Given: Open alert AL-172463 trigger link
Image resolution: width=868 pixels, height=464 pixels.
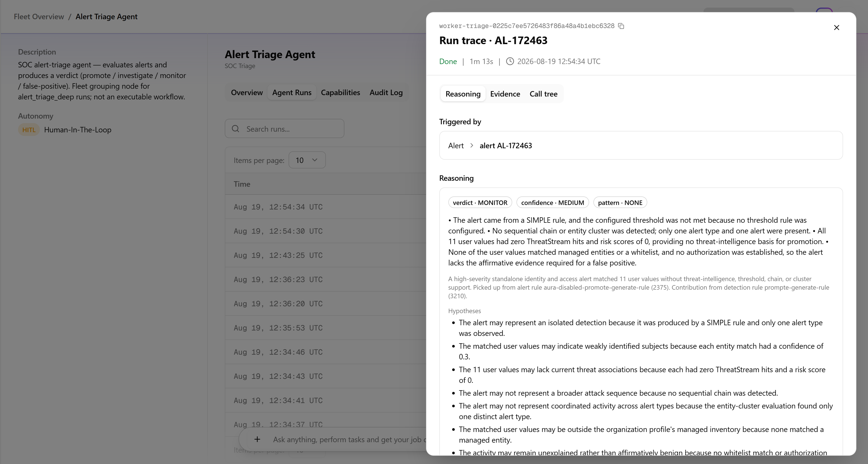Looking at the screenshot, I should tap(505, 145).
